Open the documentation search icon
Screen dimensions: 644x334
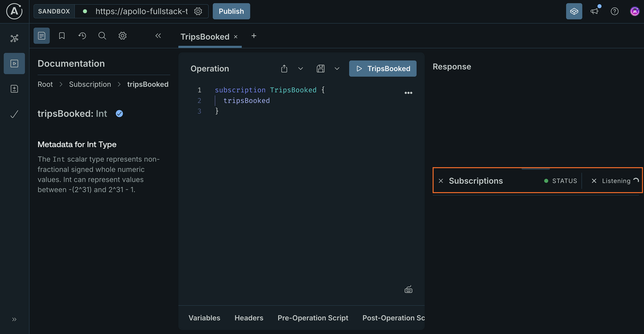coord(102,36)
